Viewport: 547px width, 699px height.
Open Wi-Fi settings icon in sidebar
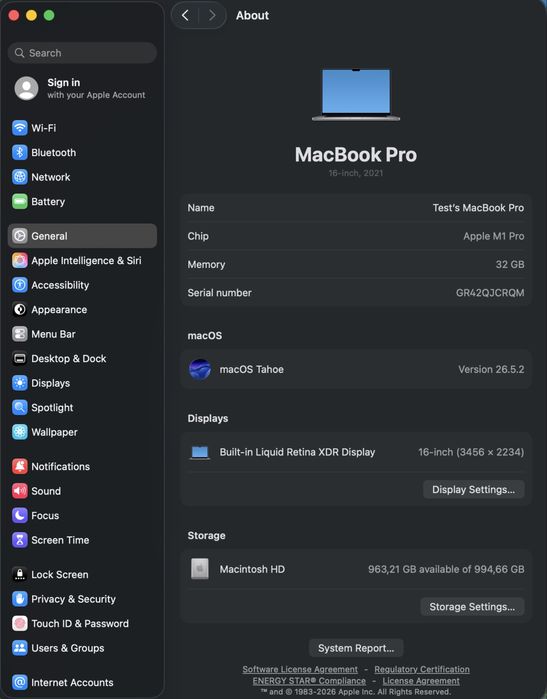point(20,128)
